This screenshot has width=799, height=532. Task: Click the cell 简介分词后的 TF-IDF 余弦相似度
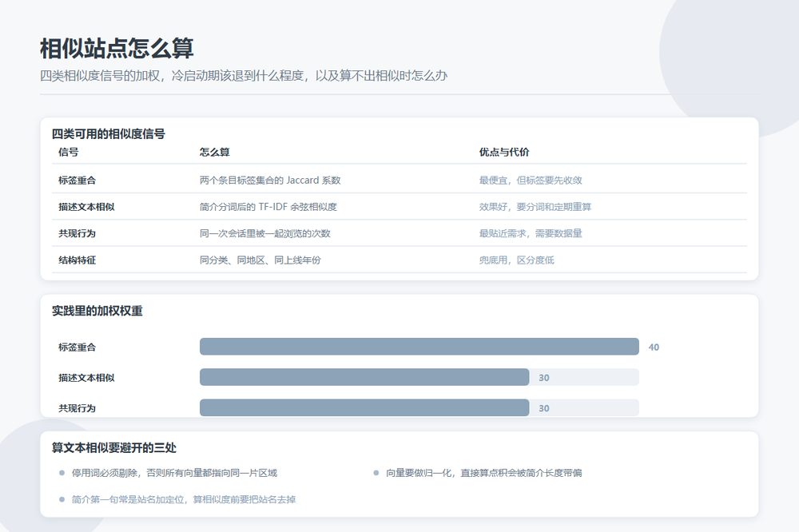coord(268,207)
